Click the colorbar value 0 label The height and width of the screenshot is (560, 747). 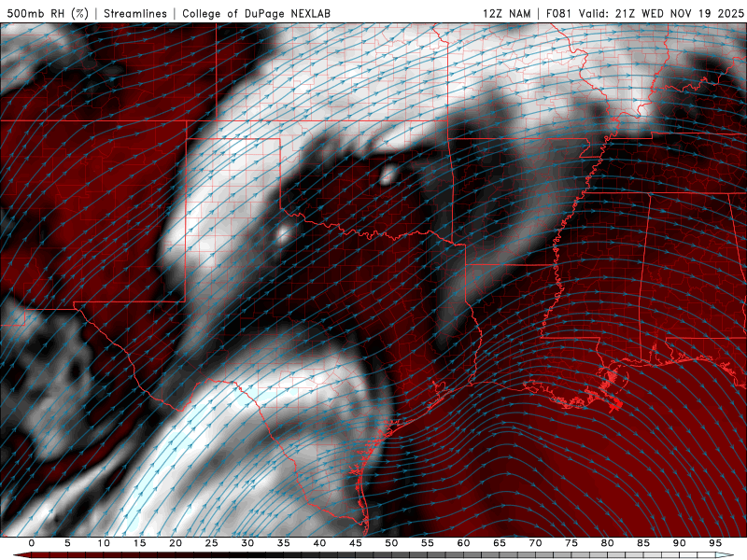click(32, 543)
